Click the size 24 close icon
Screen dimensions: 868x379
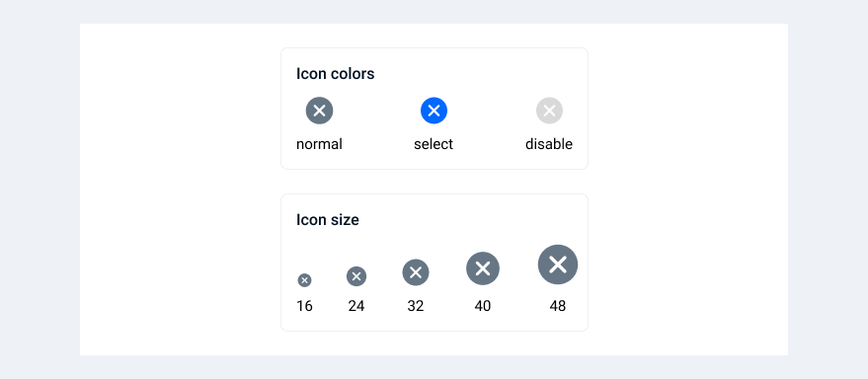click(x=356, y=276)
